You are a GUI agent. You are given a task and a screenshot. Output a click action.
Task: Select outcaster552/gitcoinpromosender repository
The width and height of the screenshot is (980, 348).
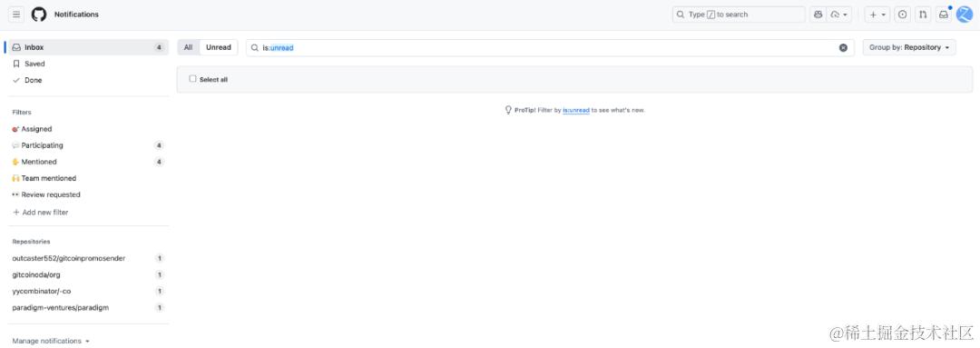[x=88, y=258]
